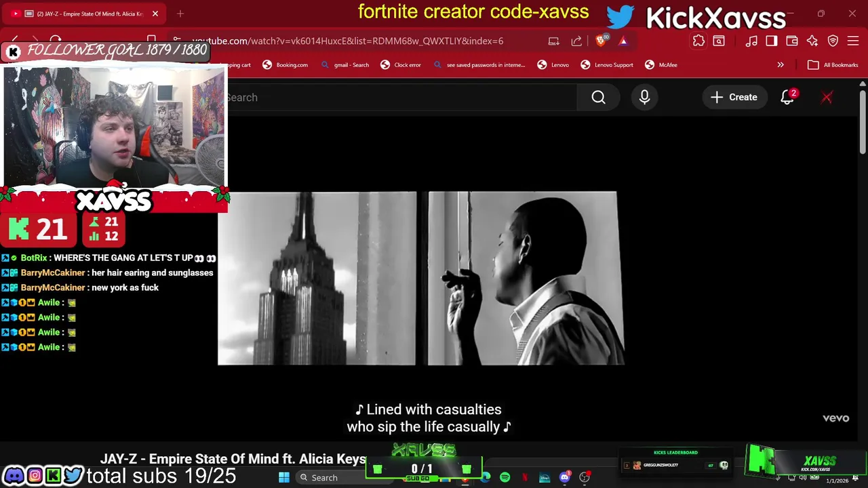Open the Brave Playlist music note icon
The image size is (868, 488).
click(751, 41)
